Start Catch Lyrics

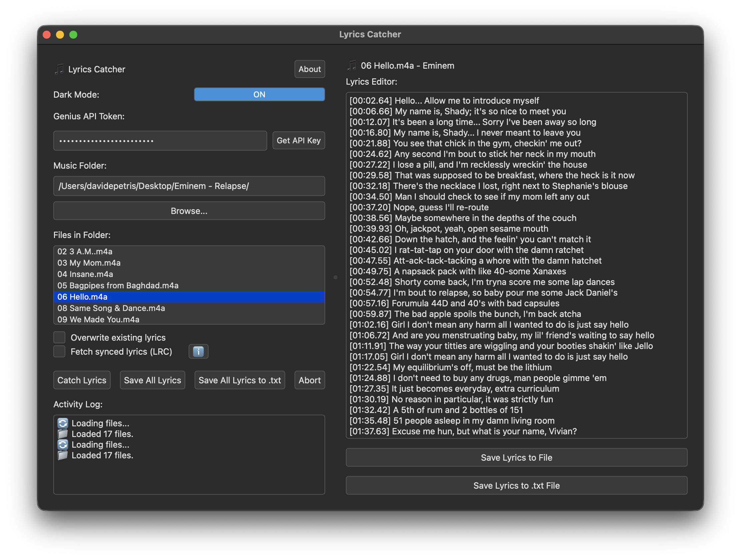82,380
